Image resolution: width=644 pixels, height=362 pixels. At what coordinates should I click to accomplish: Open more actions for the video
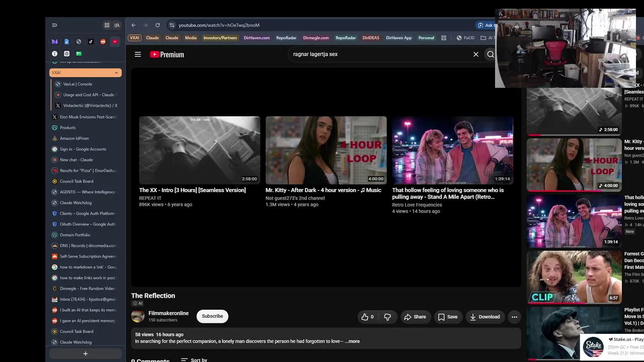[514, 317]
